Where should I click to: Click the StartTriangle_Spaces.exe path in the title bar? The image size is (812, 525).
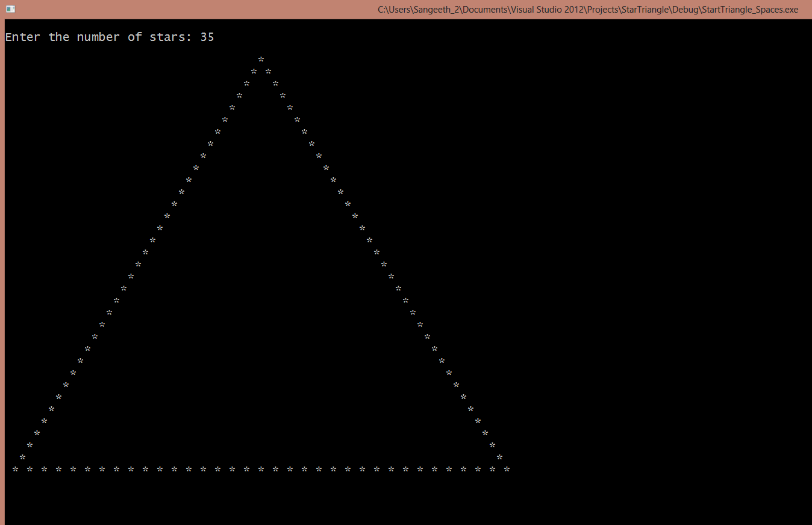pyautogui.click(x=749, y=9)
